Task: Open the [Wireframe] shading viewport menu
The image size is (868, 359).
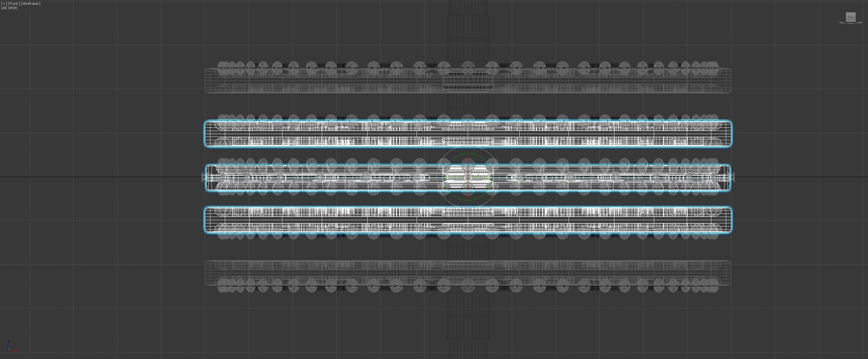Action: click(31, 3)
